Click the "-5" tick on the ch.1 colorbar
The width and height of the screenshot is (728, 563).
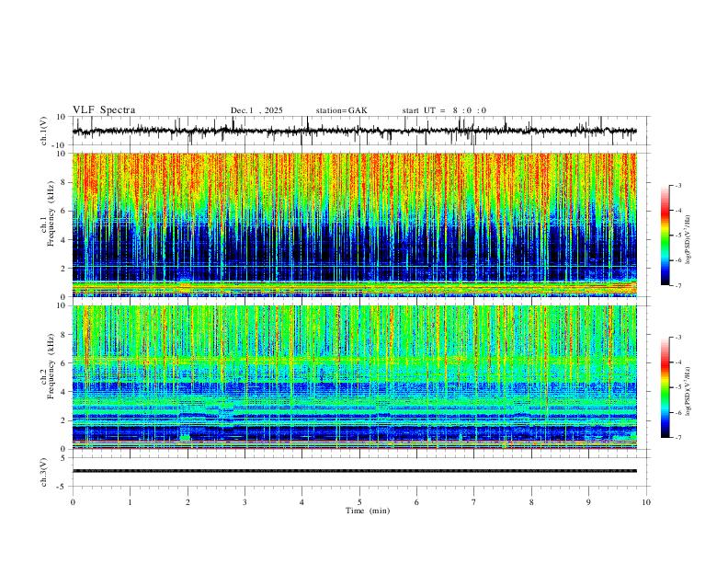[677, 236]
